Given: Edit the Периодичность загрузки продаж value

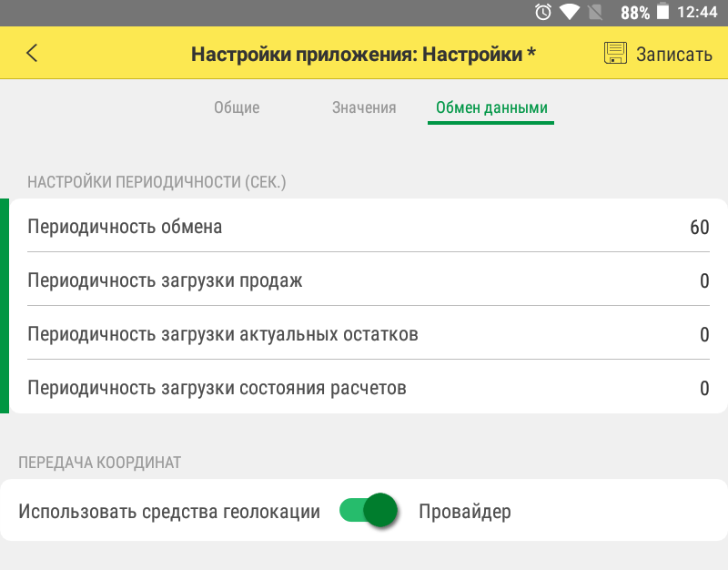Looking at the screenshot, I should click(703, 280).
